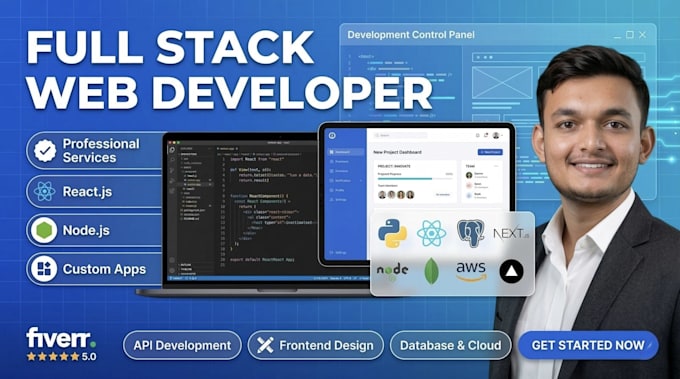Click the fiverr logo

click(x=61, y=338)
